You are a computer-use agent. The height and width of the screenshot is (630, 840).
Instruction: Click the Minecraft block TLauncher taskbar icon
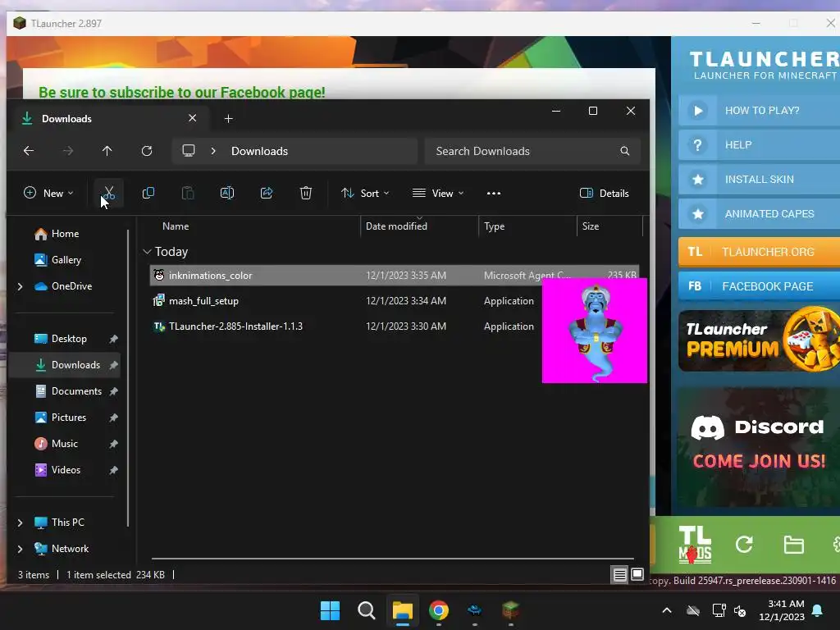coord(511,610)
